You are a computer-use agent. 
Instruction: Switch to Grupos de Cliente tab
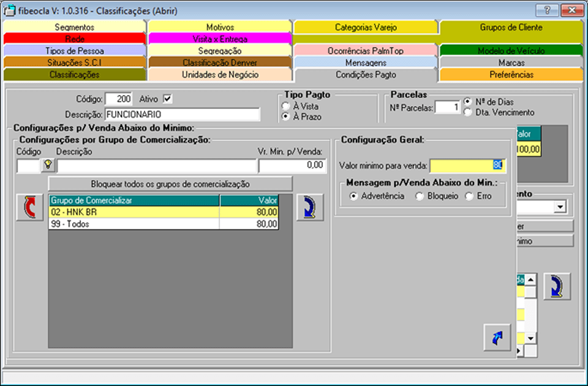coord(511,27)
